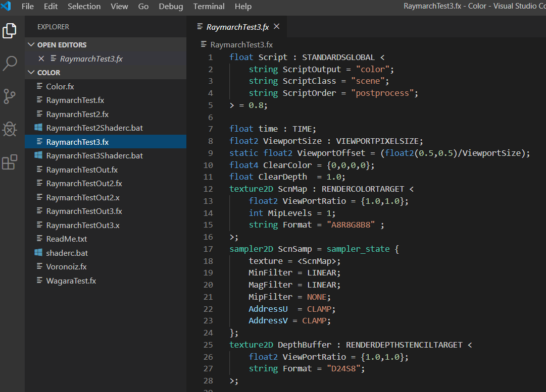Open the Selection menu
Screen dimensions: 546x392
(x=84, y=6)
